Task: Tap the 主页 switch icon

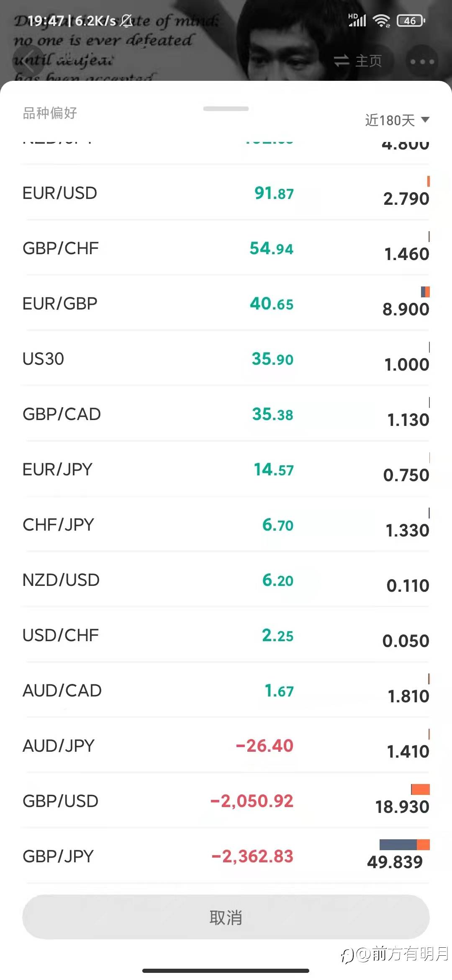Action: [342, 61]
